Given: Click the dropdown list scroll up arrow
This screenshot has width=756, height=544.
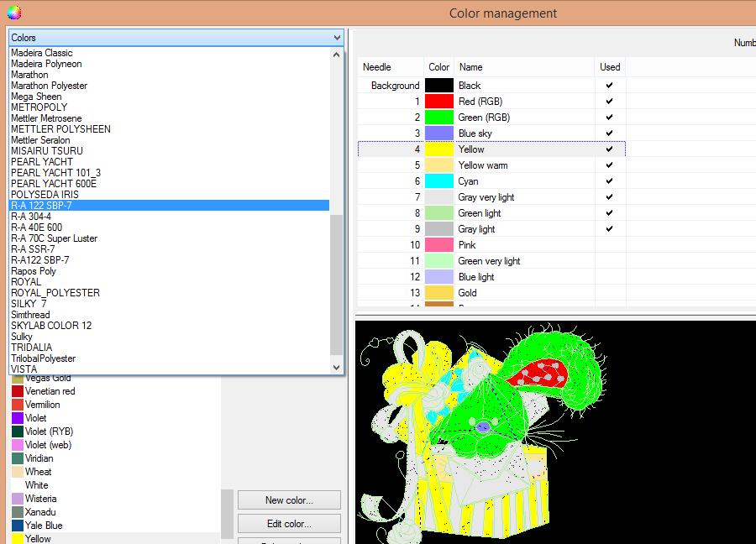Looking at the screenshot, I should point(337,55).
